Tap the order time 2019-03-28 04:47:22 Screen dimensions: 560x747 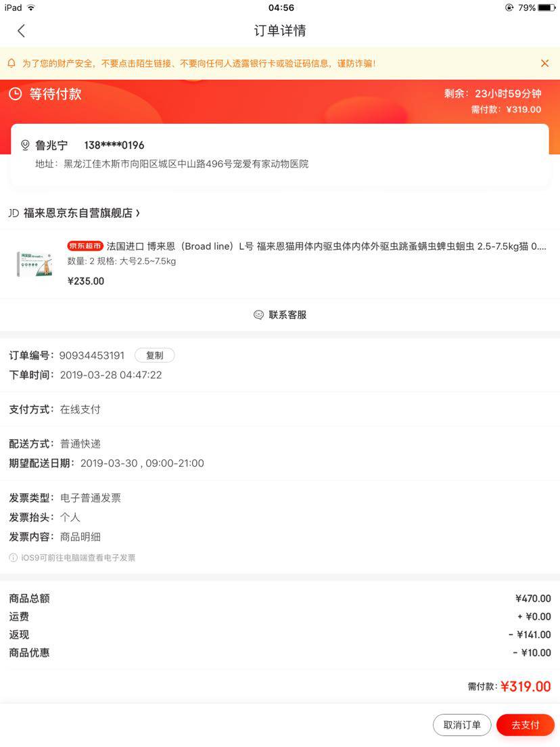(x=111, y=375)
